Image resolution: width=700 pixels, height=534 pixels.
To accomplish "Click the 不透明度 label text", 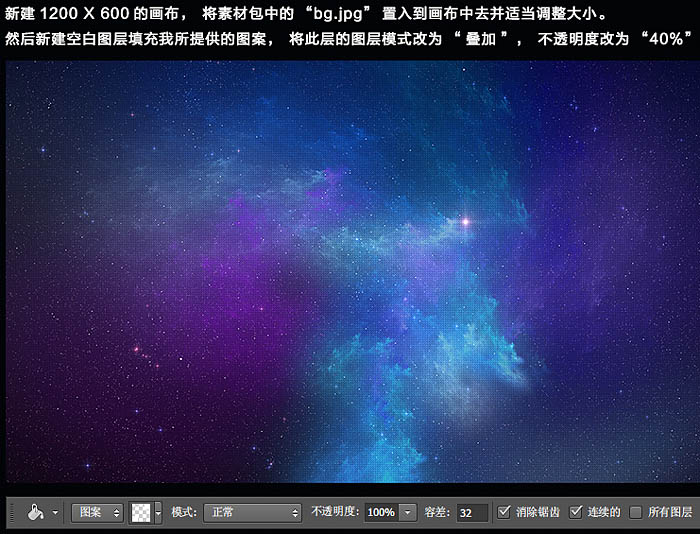I will tap(335, 512).
